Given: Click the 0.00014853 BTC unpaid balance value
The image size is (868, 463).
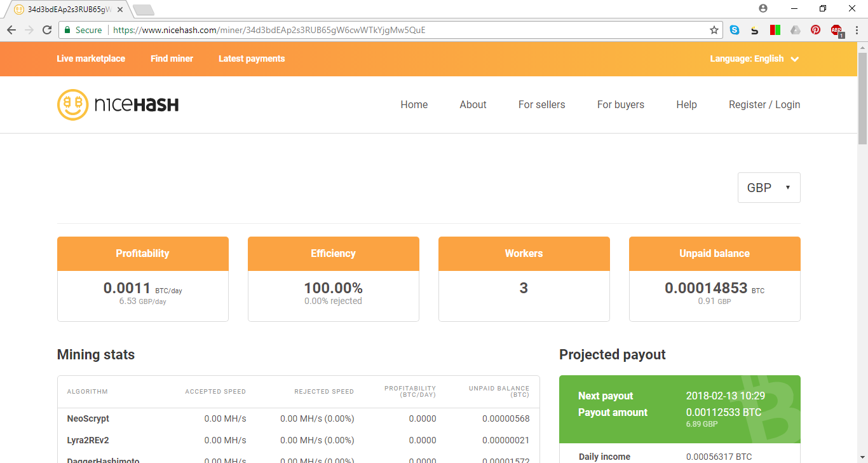Looking at the screenshot, I should [x=715, y=289].
